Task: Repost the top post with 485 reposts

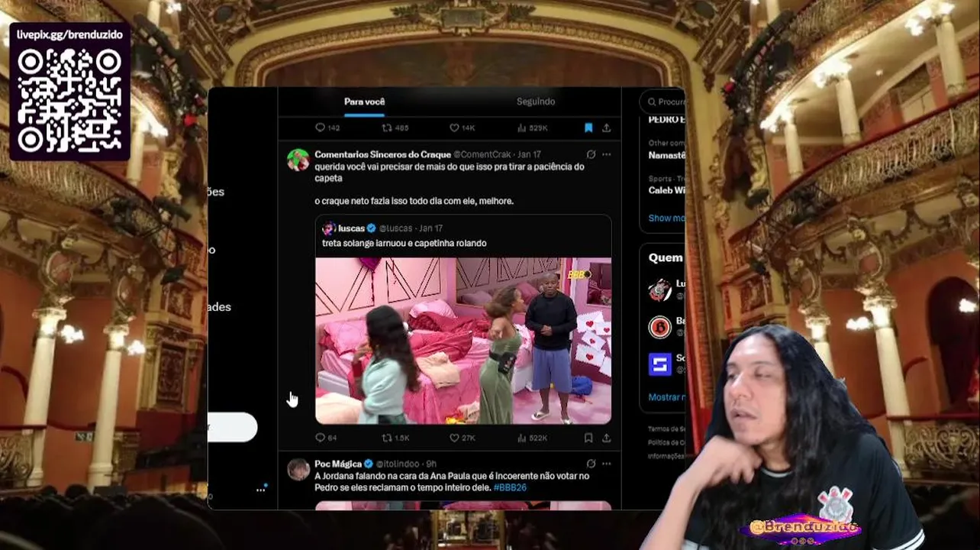Action: [x=395, y=128]
